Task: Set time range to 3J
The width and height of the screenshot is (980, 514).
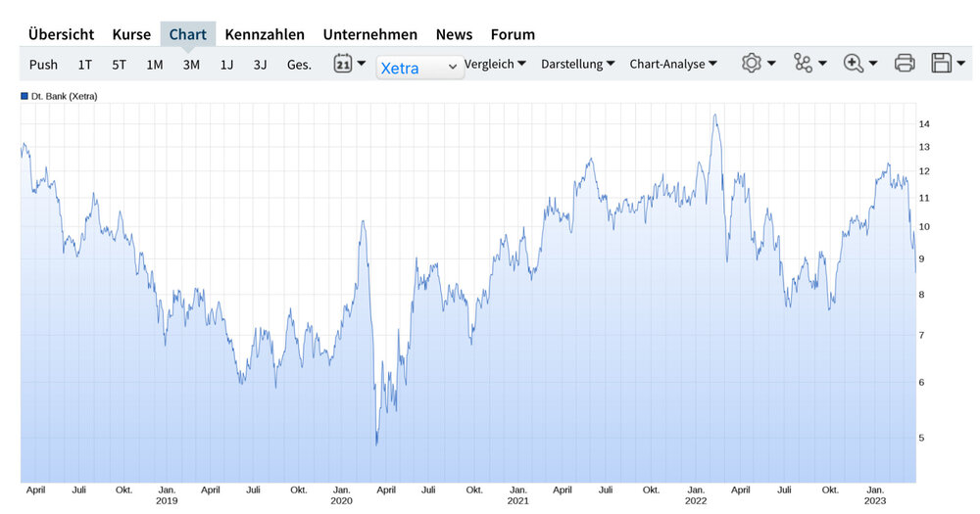Action: [x=260, y=65]
